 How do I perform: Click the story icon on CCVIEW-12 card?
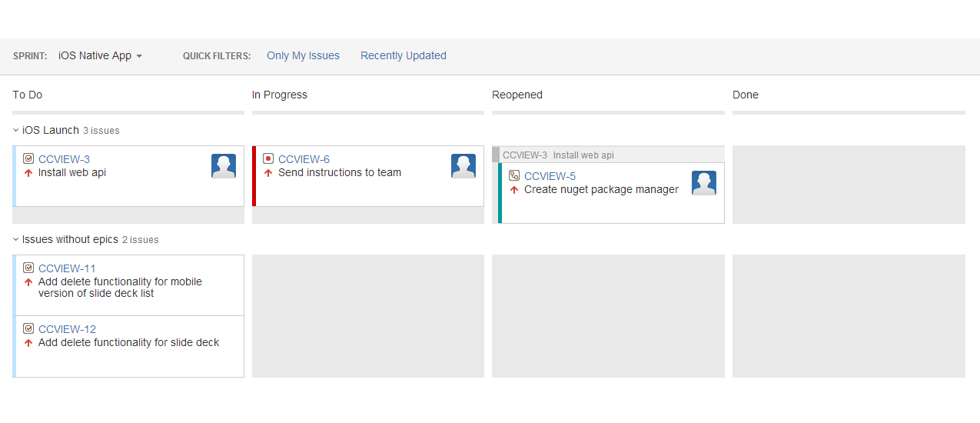click(x=28, y=329)
